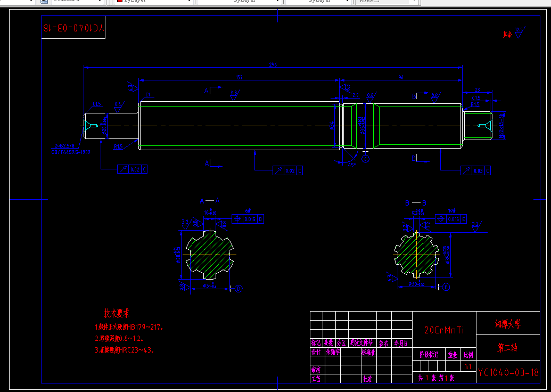Screen dimensions: 551x392
Task: Open the ByLayer color dropdown with red swatch
Action: (x=153, y=2)
